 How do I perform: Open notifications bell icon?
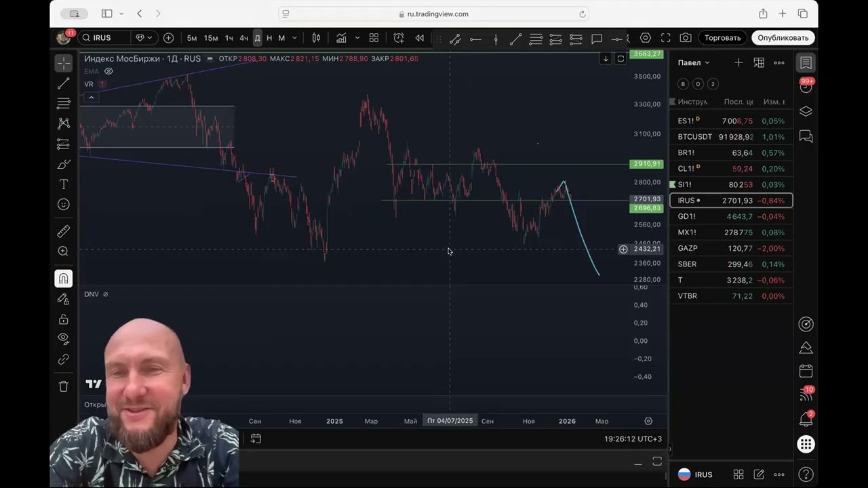(x=806, y=420)
